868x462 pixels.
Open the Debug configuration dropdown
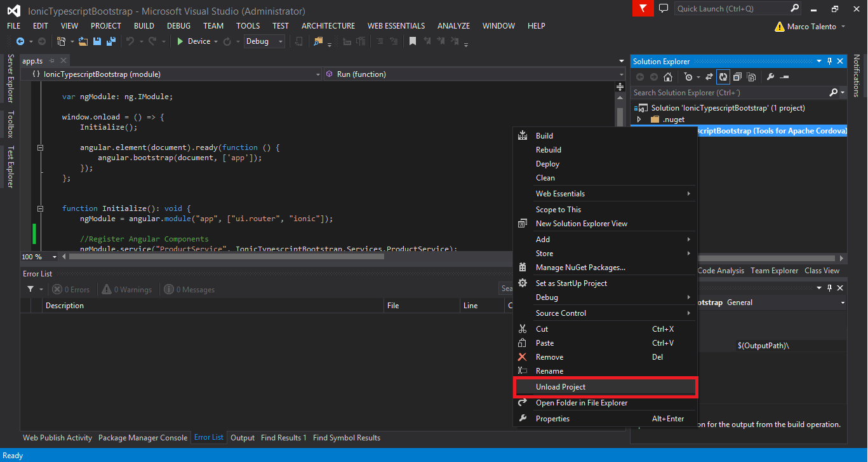click(x=280, y=41)
